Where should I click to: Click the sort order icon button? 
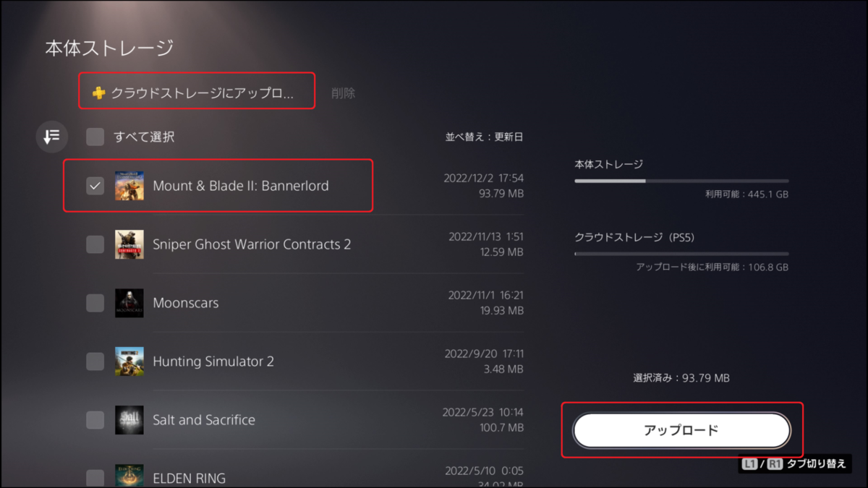pos(51,137)
